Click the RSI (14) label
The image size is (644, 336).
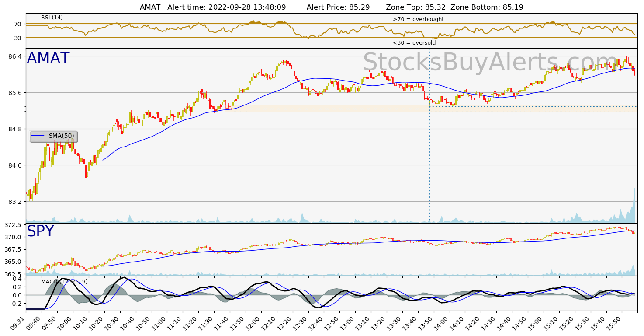(52, 17)
